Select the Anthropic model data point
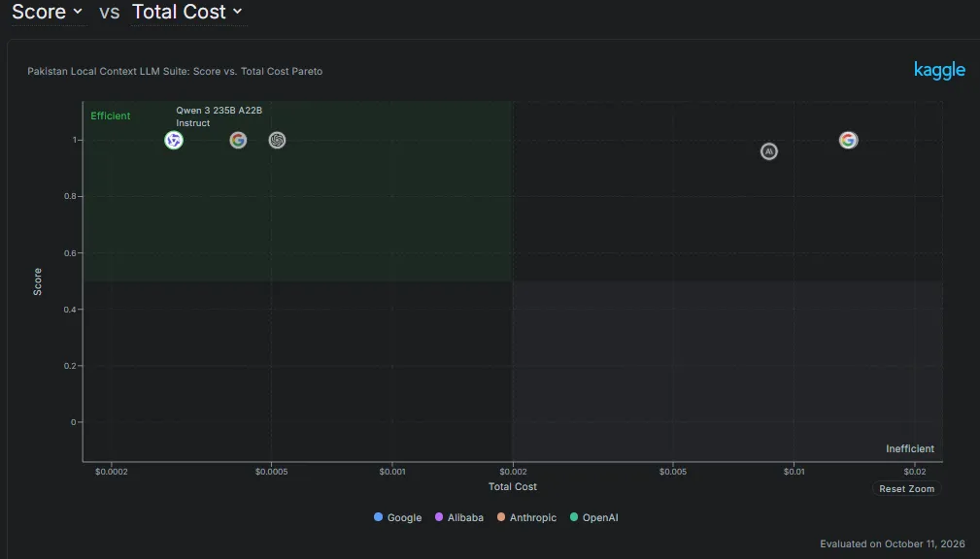The width and height of the screenshot is (980, 559). pos(769,151)
